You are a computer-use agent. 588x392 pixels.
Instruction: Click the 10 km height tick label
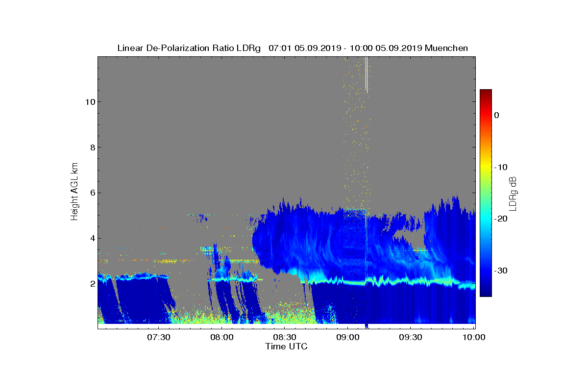coord(90,102)
